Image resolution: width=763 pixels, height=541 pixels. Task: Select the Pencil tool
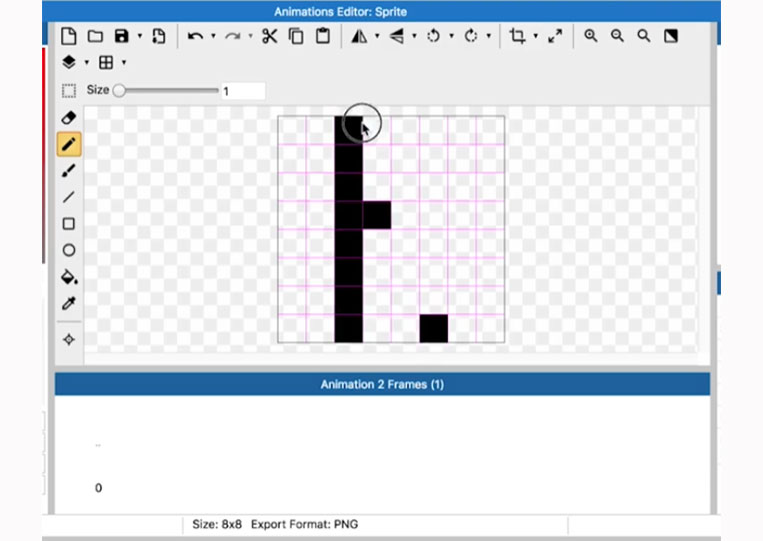[69, 144]
